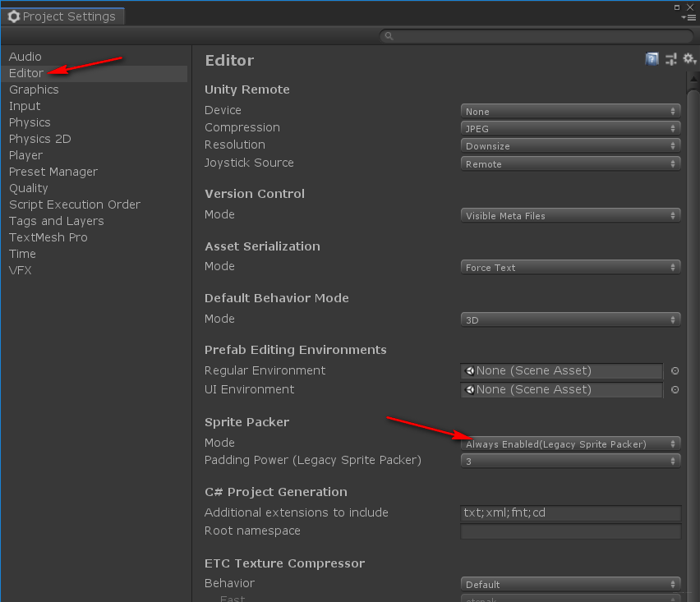Click the settings search field
700x602 pixels.
[x=537, y=36]
